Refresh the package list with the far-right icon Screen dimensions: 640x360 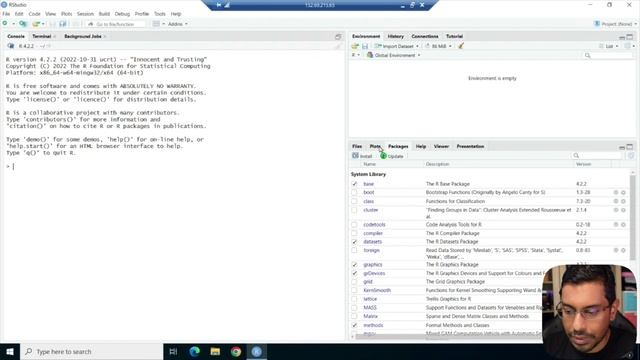click(x=631, y=156)
